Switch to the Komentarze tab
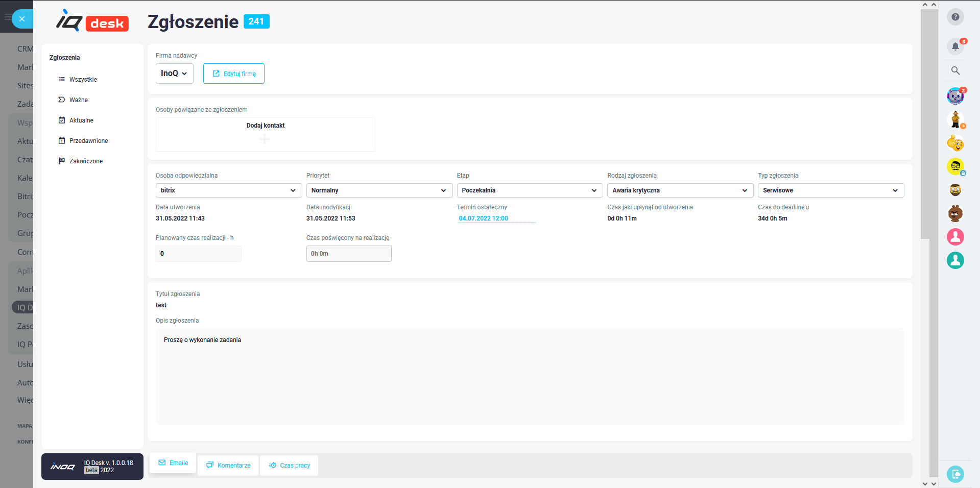 pos(228,466)
